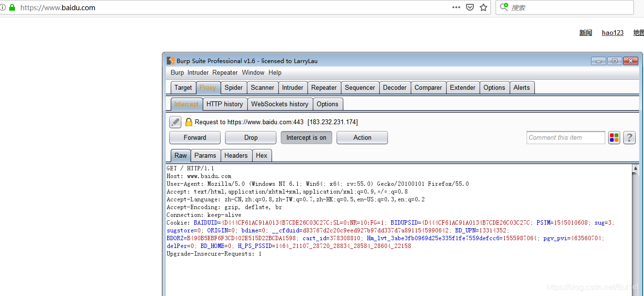Viewport: 644px width, 296px height.
Task: Switch to the Hex view tab
Action: coord(262,156)
